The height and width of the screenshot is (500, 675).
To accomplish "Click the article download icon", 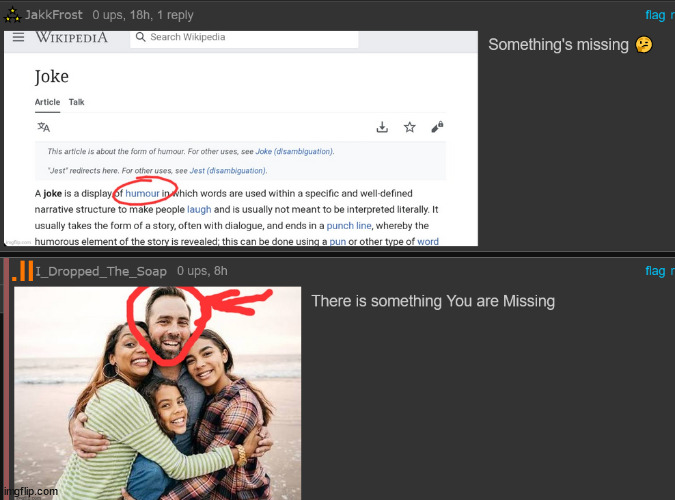I will pos(382,127).
